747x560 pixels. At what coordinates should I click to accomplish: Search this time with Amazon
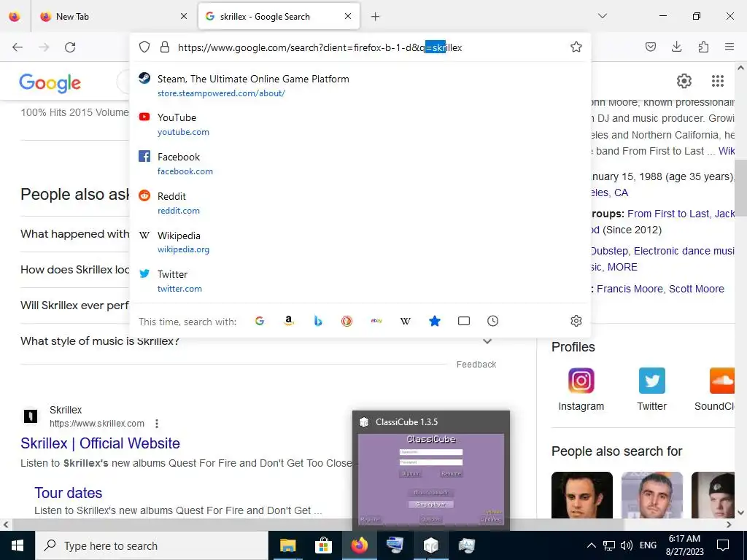(x=289, y=321)
